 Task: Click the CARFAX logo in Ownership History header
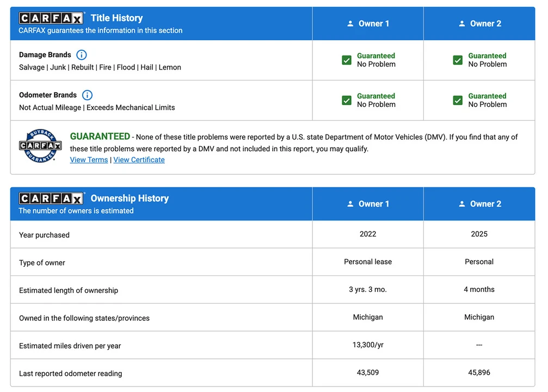(51, 198)
